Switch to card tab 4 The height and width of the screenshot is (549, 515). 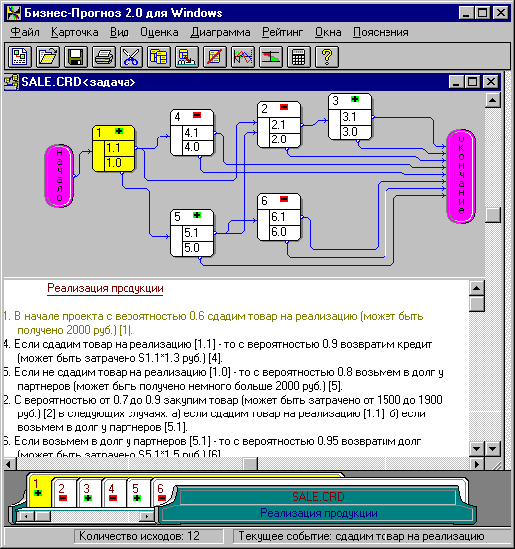113,493
